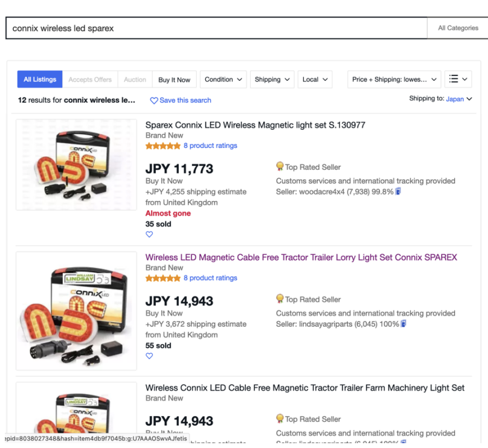Open the All Categories selector
This screenshot has width=488, height=448.
coord(458,28)
